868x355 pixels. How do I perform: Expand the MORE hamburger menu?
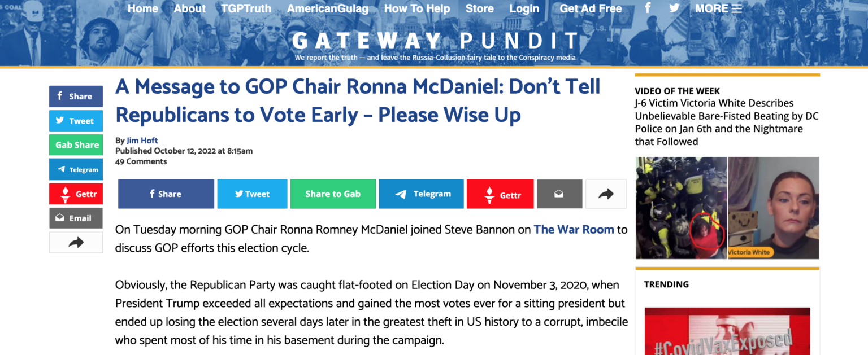pyautogui.click(x=718, y=8)
